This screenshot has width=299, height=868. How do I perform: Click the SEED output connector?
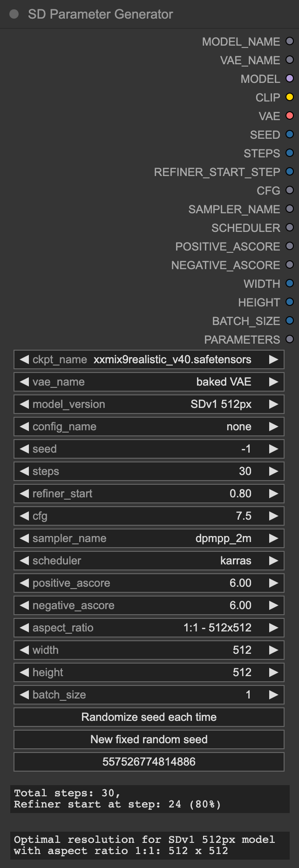[x=290, y=135]
